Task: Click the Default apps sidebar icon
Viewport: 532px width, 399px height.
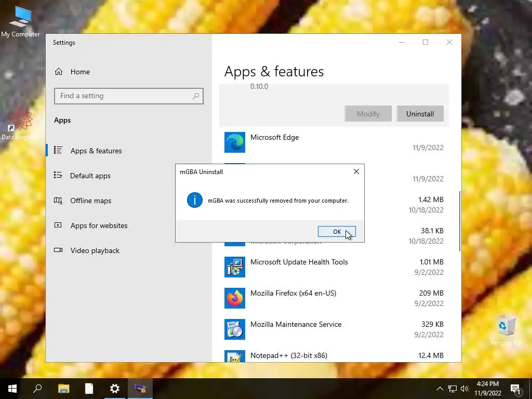Action: pos(58,175)
